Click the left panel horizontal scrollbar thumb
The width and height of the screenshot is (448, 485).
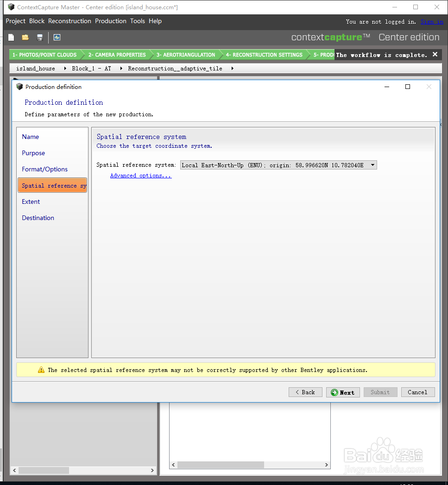[x=44, y=470]
